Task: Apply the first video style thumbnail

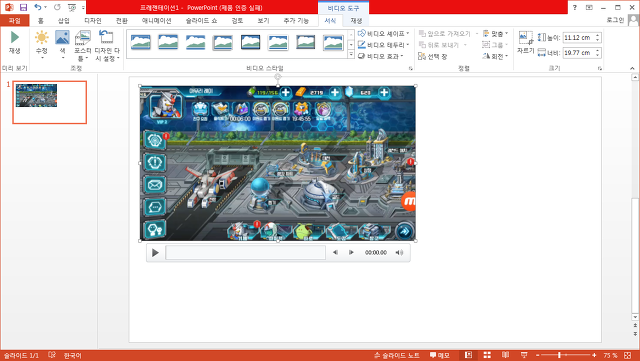Action: pos(141,42)
